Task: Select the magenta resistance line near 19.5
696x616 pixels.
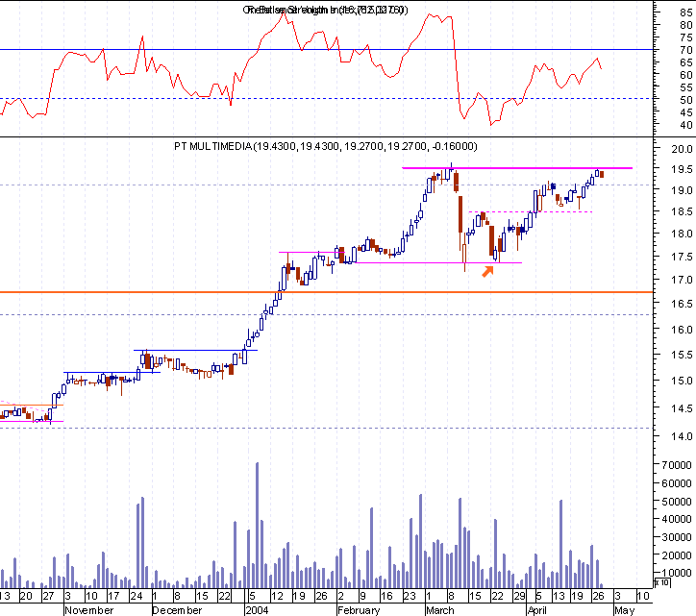Action: (517, 168)
